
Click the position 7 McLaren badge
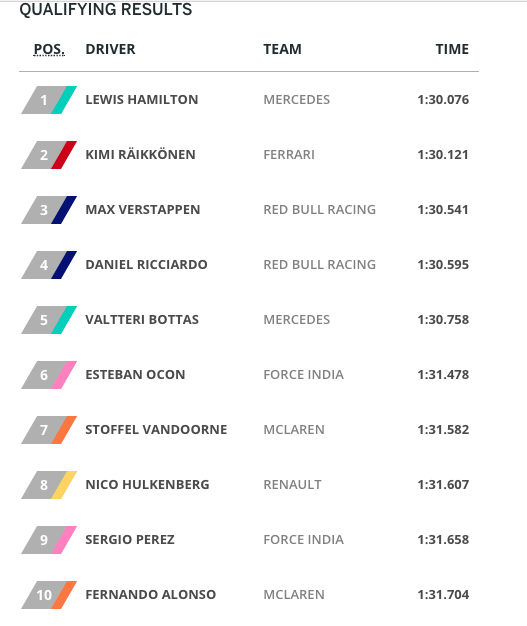[x=49, y=430]
